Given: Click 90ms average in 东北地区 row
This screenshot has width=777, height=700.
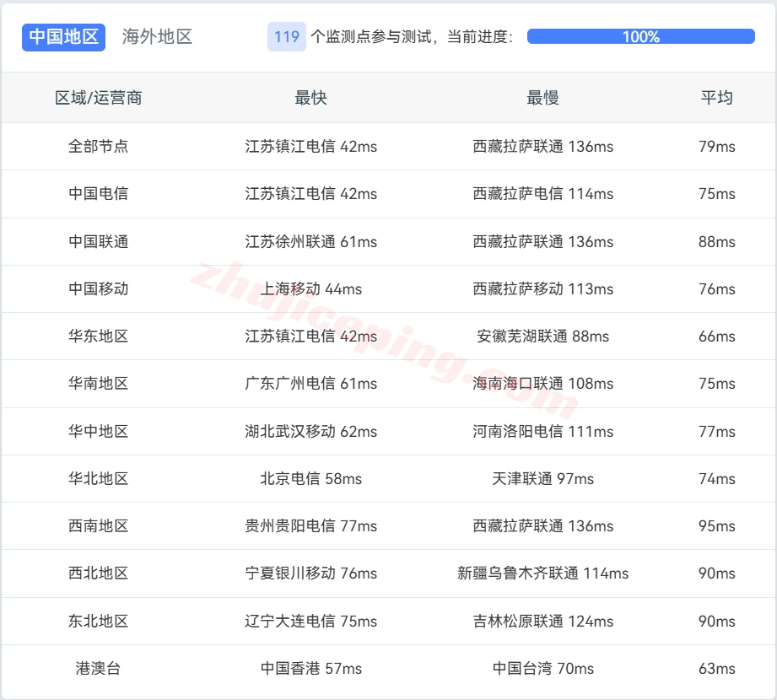Looking at the screenshot, I should click(716, 622).
